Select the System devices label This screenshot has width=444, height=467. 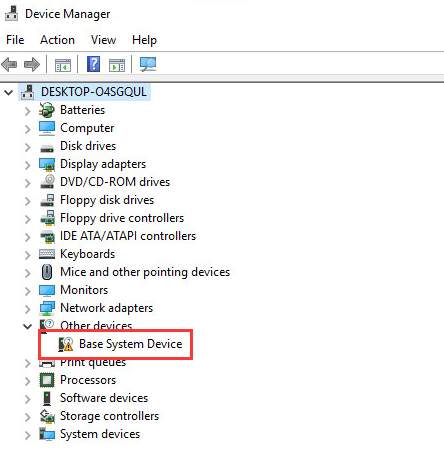(x=100, y=434)
